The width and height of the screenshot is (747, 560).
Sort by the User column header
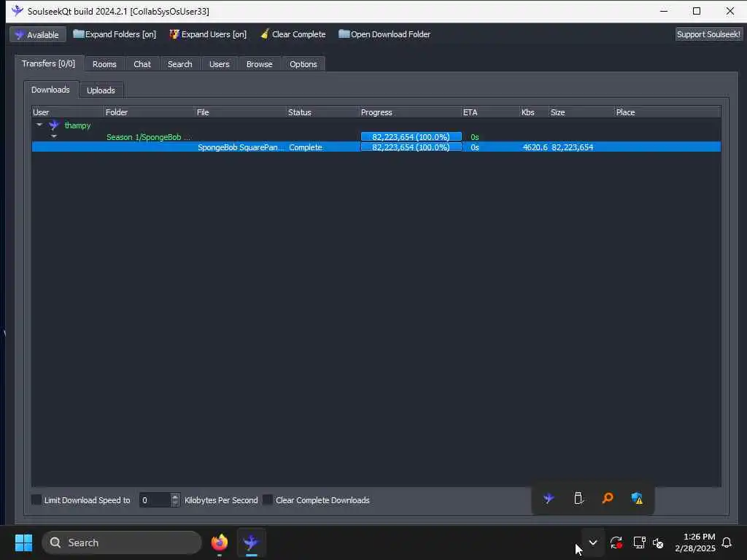pyautogui.click(x=68, y=112)
